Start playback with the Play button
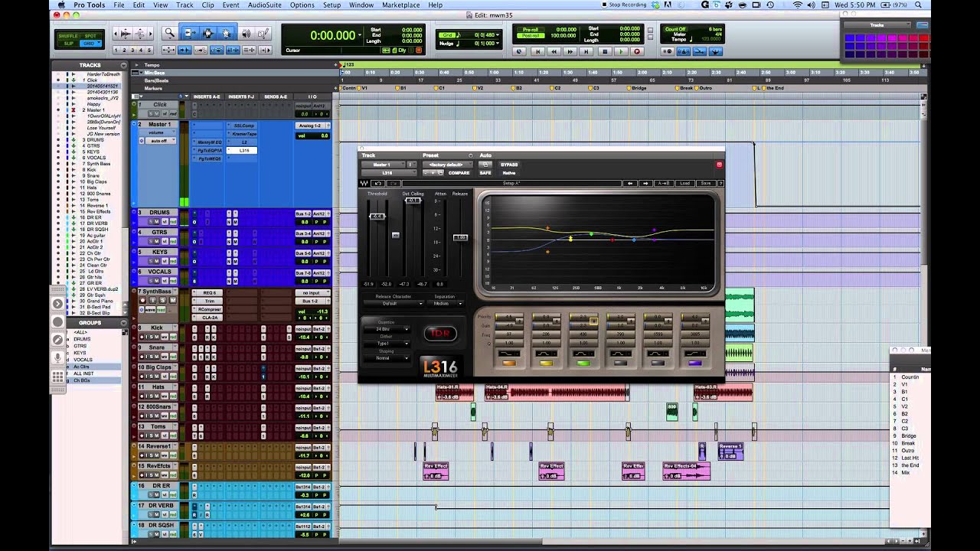Image resolution: width=980 pixels, height=551 pixels. pos(620,51)
